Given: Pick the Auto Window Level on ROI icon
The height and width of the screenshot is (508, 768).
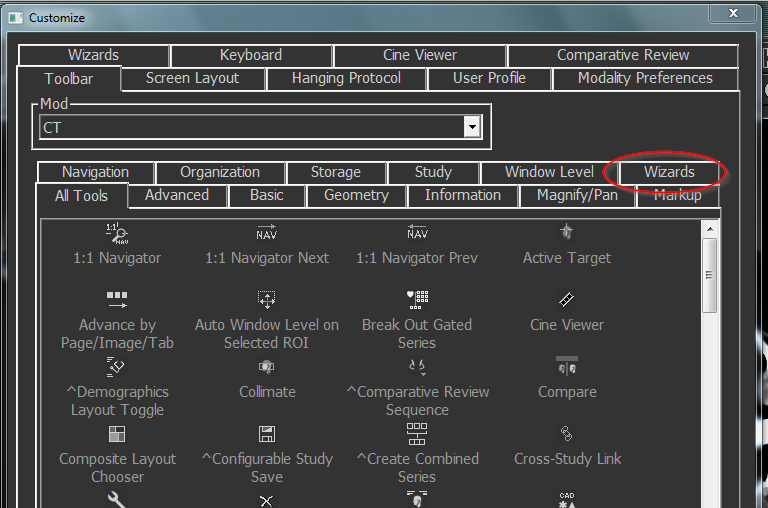Looking at the screenshot, I should (267, 299).
